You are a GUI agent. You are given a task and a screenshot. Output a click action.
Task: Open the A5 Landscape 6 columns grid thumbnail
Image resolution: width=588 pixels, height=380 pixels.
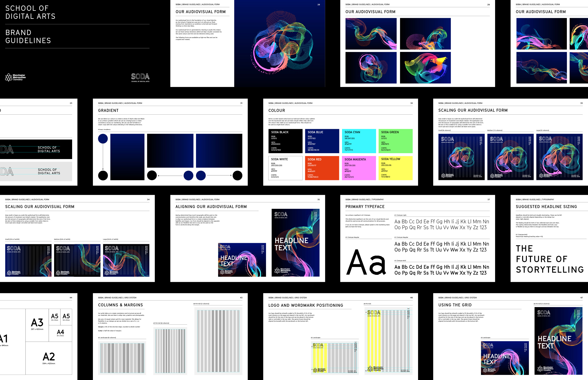[x=122, y=358]
